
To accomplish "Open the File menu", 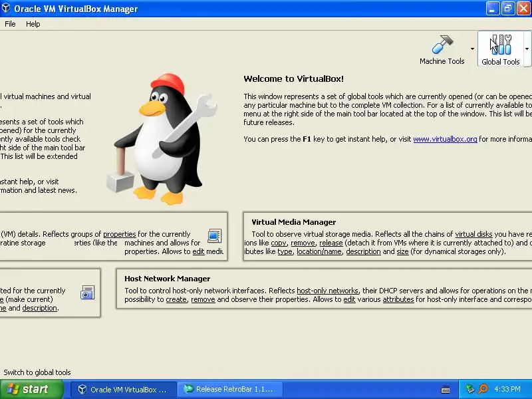I will [x=10, y=24].
